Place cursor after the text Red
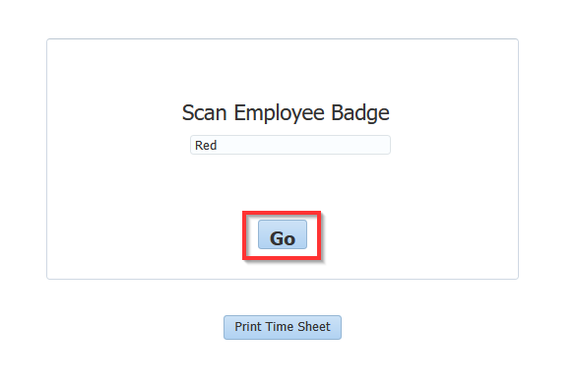This screenshot has width=576, height=392. click(219, 145)
